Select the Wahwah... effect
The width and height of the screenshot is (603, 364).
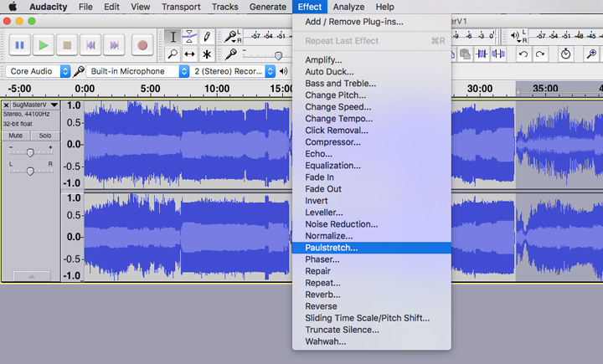[x=372, y=341]
